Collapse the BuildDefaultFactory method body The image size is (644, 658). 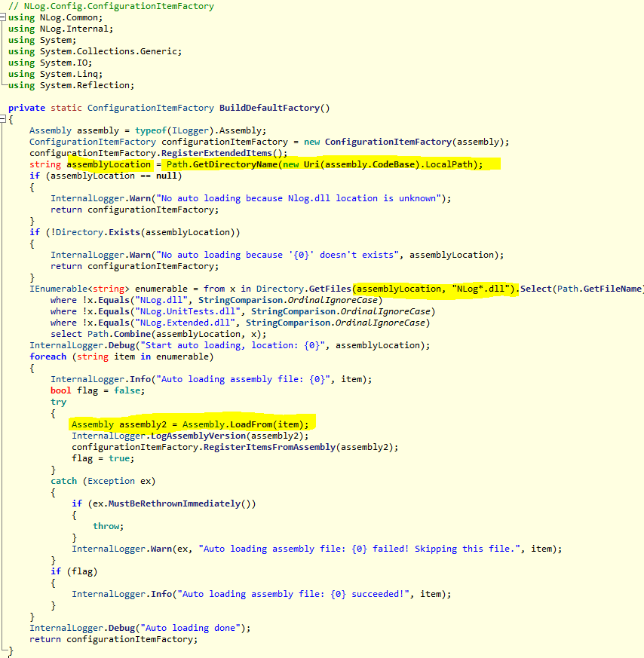click(4, 119)
